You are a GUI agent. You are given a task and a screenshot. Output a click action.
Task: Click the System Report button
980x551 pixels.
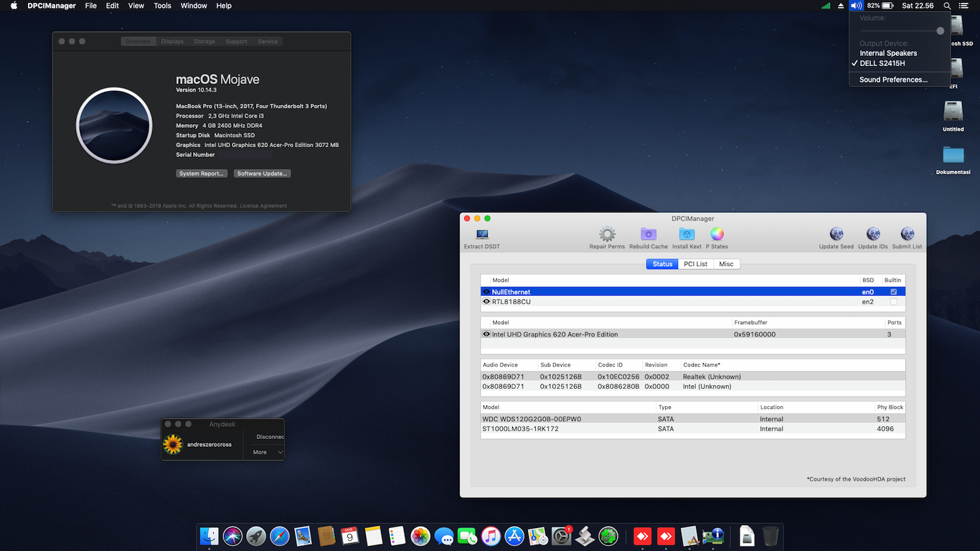pyautogui.click(x=202, y=174)
